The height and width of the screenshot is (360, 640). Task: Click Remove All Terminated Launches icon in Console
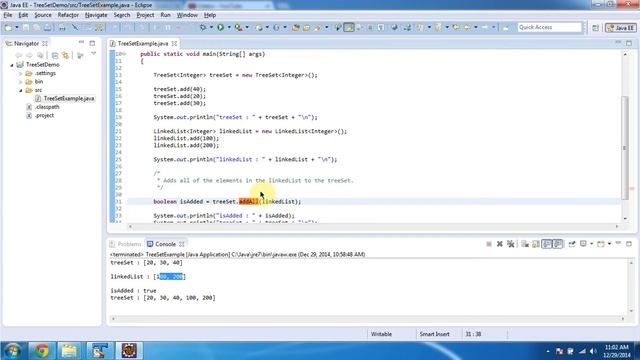(x=510, y=244)
